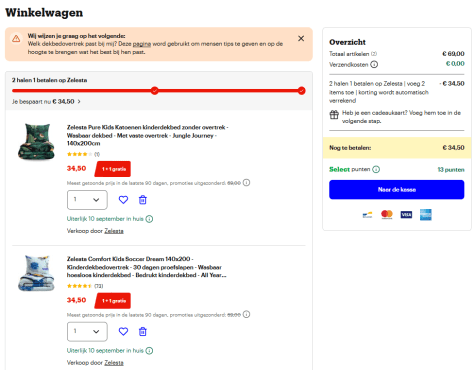Click the Mastercard payment logo
Image resolution: width=475 pixels, height=370 pixels.
(x=387, y=215)
